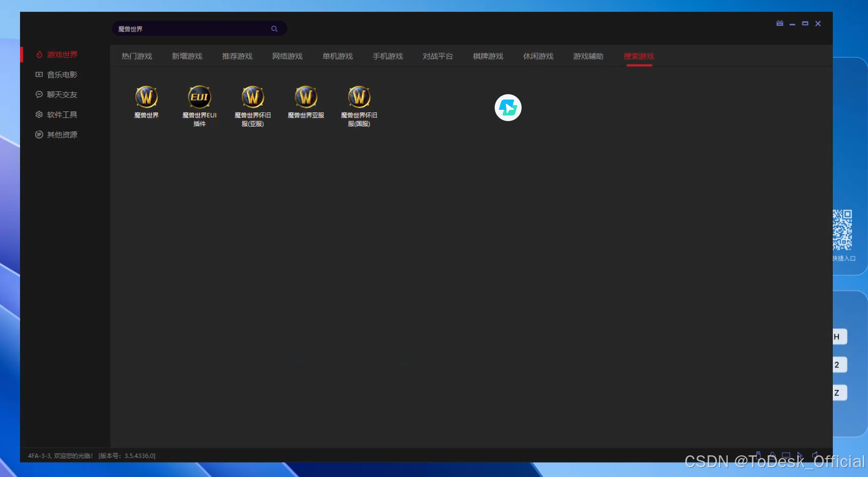Viewport: 868px width, 477px height.
Task: Switch to the 游戏辅助 tab
Action: point(588,56)
